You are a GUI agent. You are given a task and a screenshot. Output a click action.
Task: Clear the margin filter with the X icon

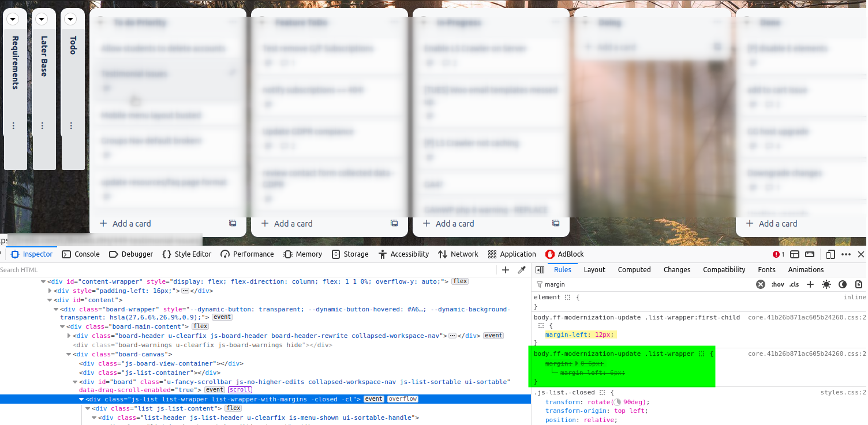(760, 284)
